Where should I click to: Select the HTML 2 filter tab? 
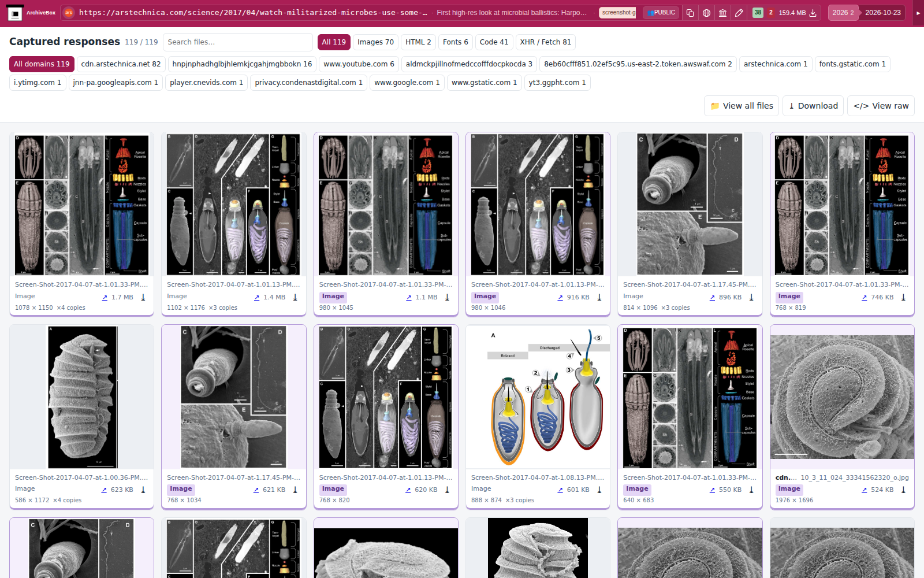point(418,42)
